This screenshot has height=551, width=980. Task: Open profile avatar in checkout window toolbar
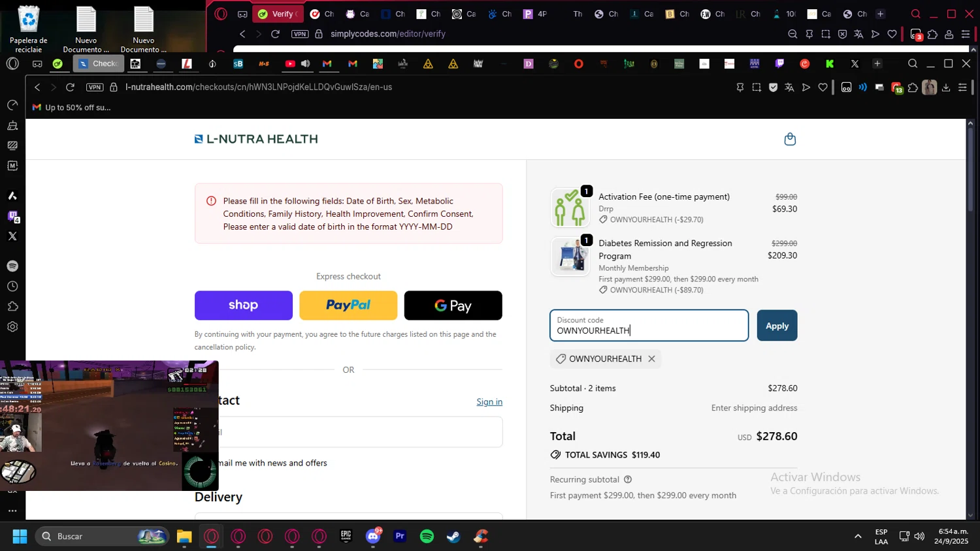point(929,87)
